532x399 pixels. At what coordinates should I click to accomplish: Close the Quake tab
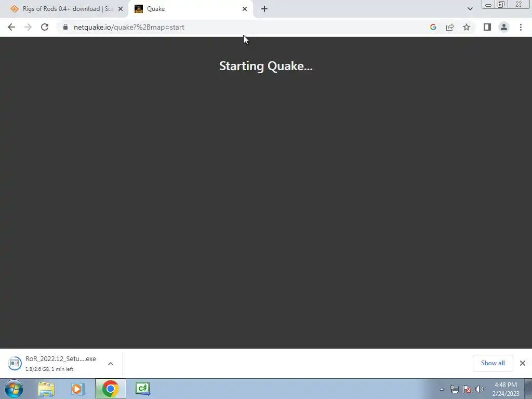click(x=245, y=9)
